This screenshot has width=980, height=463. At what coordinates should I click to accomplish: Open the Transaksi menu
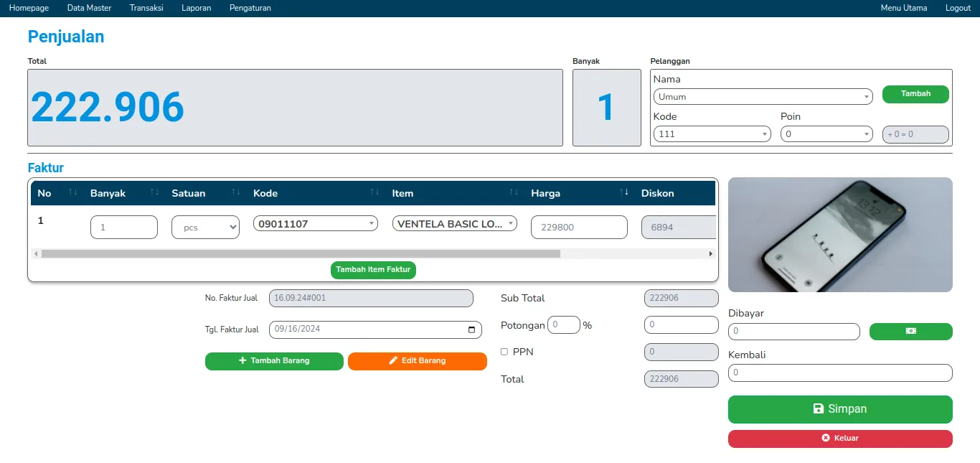[146, 8]
